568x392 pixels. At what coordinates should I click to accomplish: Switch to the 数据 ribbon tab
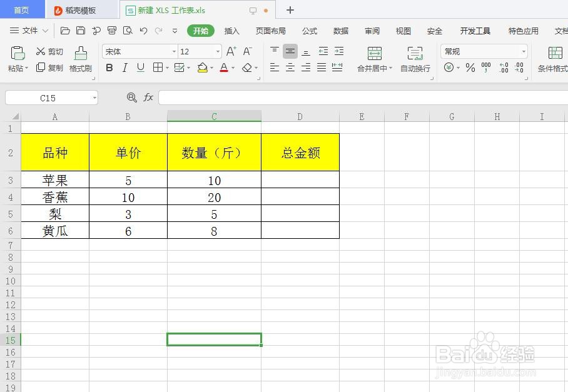pyautogui.click(x=340, y=31)
